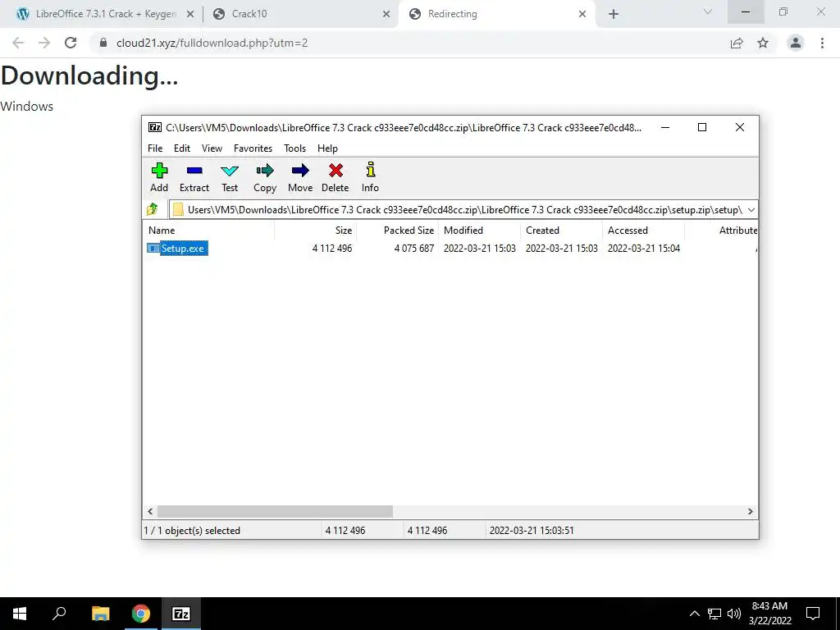Click the network tray icon
Image resolution: width=840 pixels, height=630 pixels.
pyautogui.click(x=714, y=614)
